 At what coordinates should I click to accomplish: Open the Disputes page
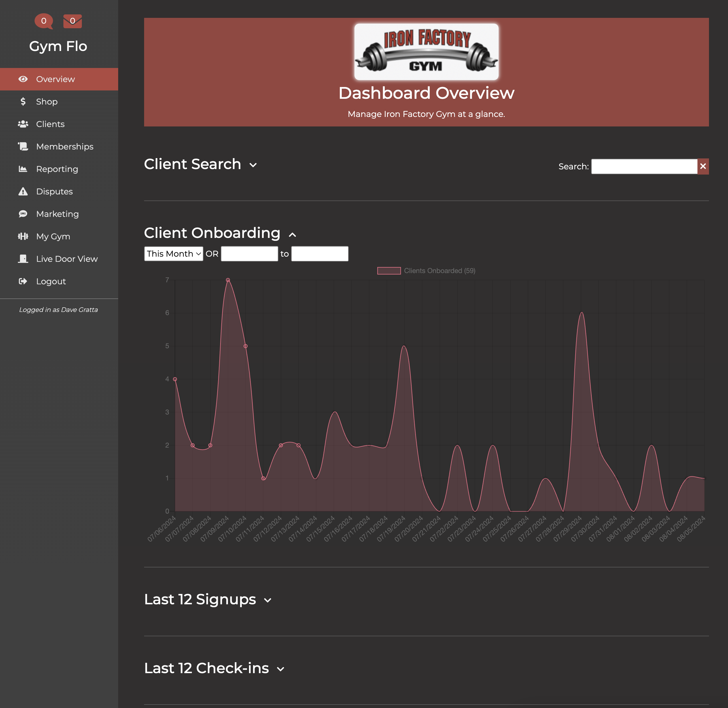click(x=59, y=192)
